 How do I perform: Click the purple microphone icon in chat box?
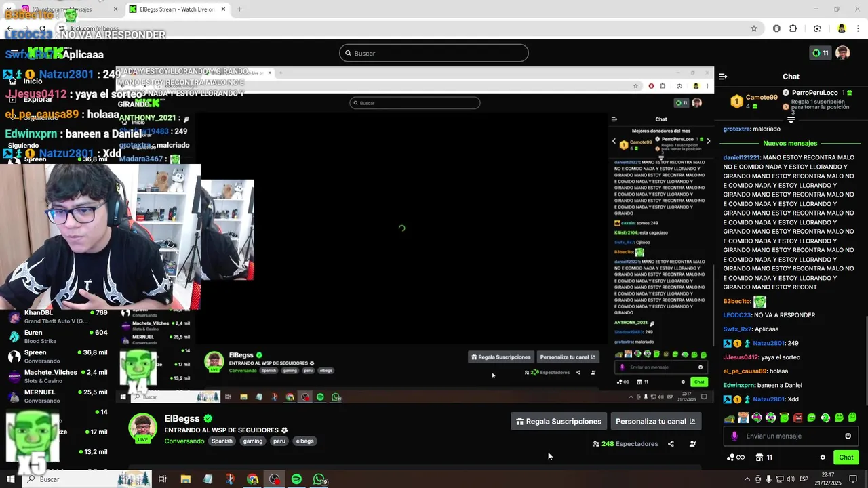click(734, 436)
